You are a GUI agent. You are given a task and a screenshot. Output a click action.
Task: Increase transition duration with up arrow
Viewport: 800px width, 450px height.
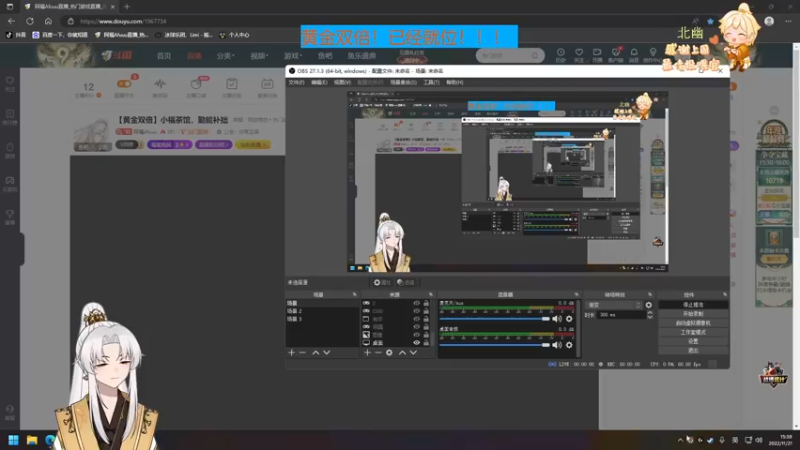click(649, 313)
